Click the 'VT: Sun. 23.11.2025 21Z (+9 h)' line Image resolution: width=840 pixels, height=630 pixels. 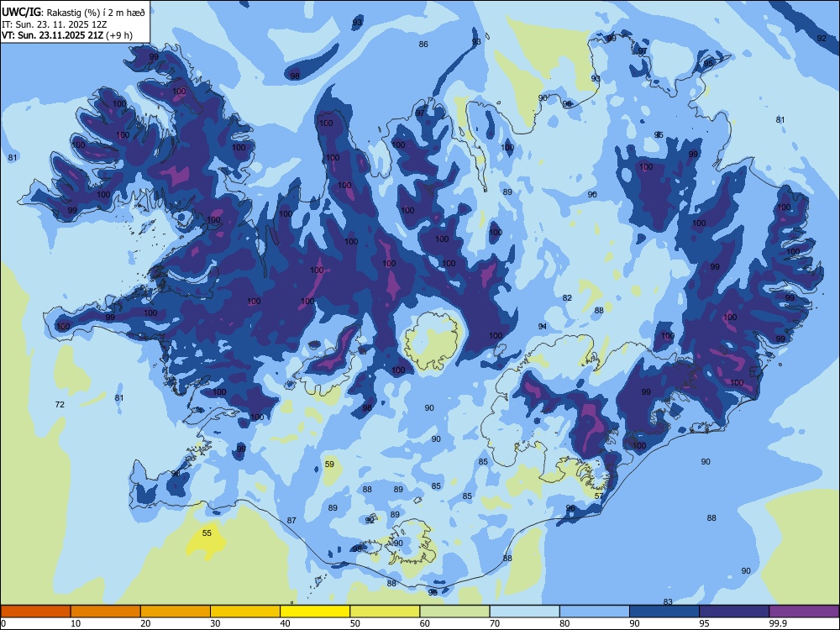(x=67, y=35)
